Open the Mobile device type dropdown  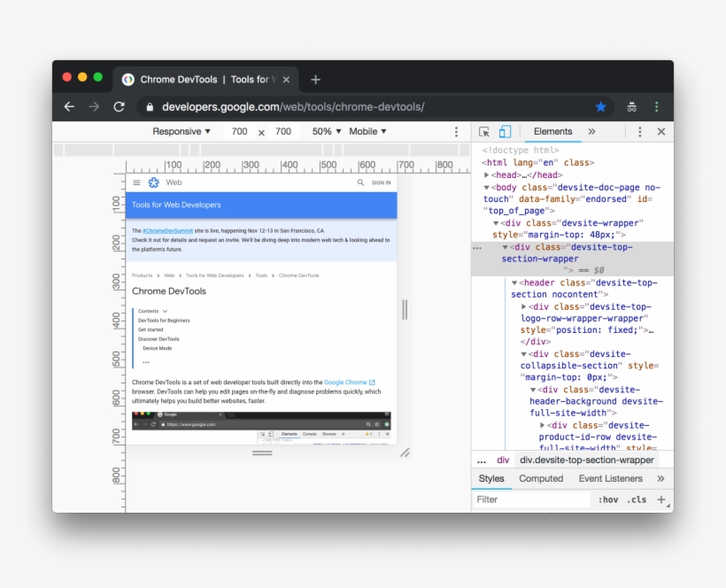point(367,131)
